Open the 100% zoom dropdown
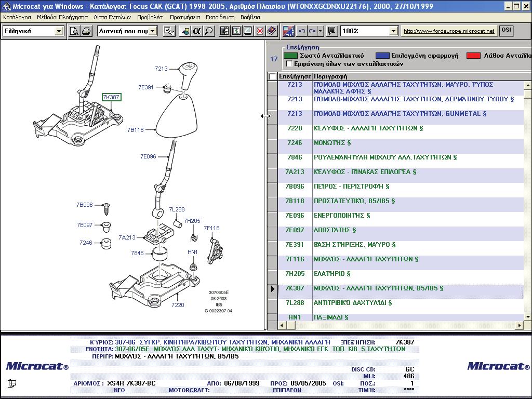The height and width of the screenshot is (399, 532). (x=393, y=31)
